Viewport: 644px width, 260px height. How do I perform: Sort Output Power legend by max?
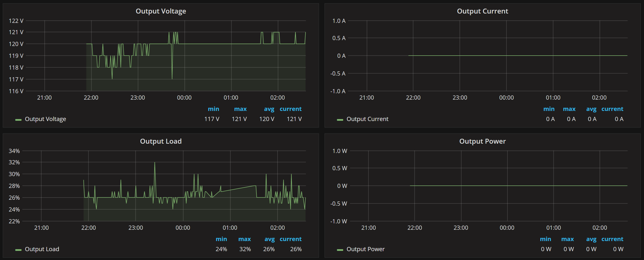[x=567, y=239]
